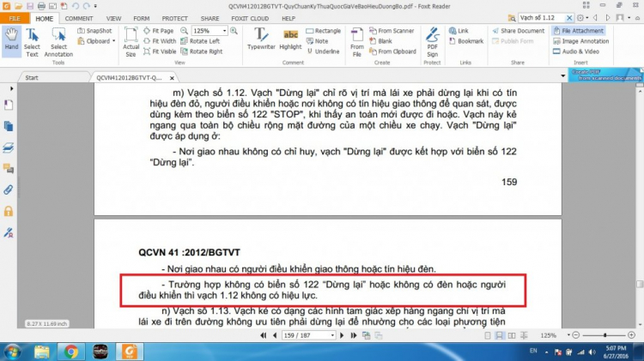The height and width of the screenshot is (361, 644).
Task: Open page number 159 / 187 dropdown
Action: point(332,335)
